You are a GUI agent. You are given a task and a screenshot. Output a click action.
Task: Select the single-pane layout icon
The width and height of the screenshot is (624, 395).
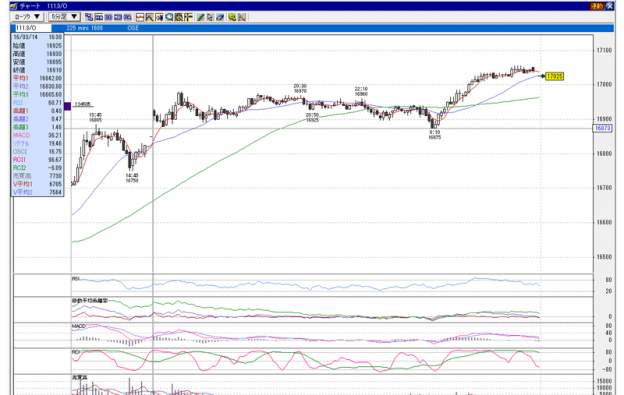point(99,17)
